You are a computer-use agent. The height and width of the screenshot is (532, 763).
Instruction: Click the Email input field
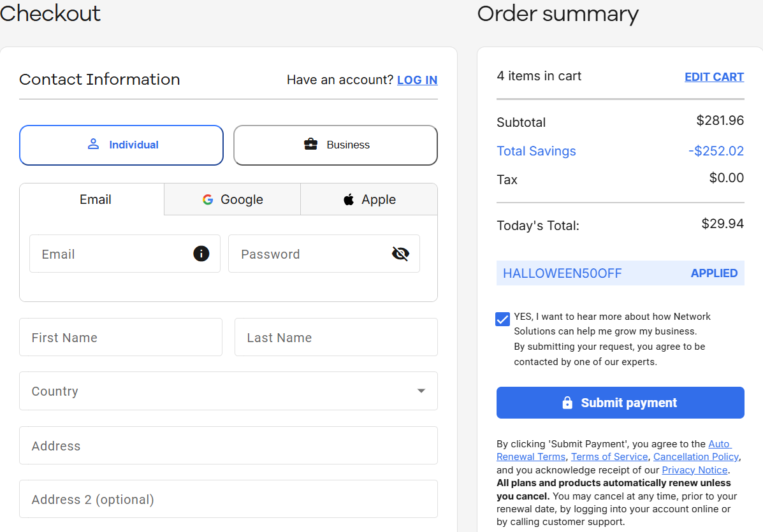point(124,254)
